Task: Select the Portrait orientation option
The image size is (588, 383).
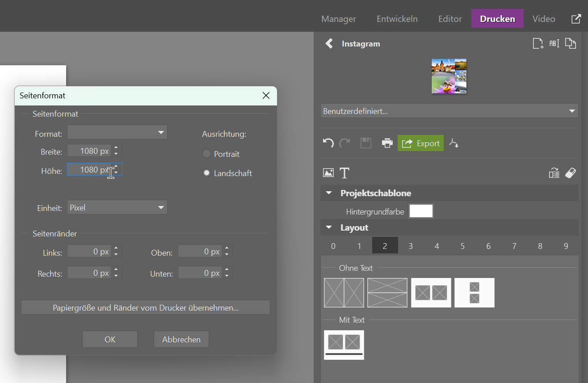Action: 206,154
